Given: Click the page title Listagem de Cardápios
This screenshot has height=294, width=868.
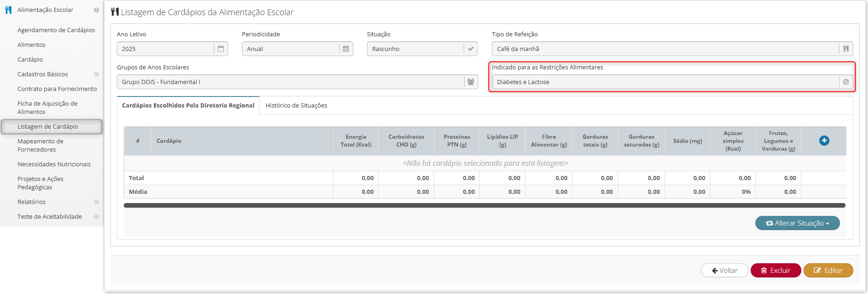Looking at the screenshot, I should 207,12.
